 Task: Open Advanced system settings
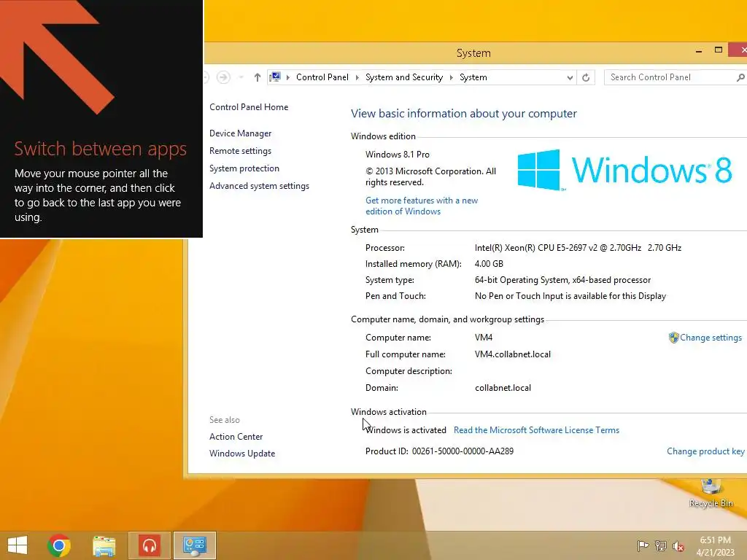pos(259,186)
